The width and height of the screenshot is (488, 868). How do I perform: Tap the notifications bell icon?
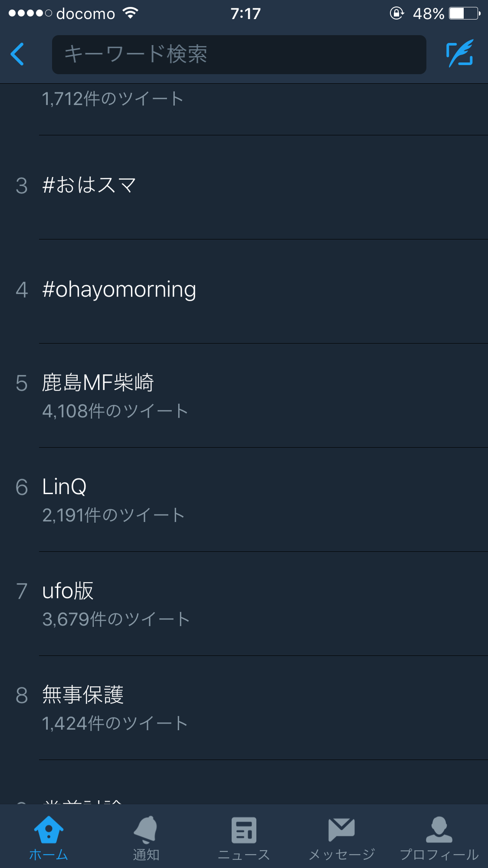click(146, 829)
